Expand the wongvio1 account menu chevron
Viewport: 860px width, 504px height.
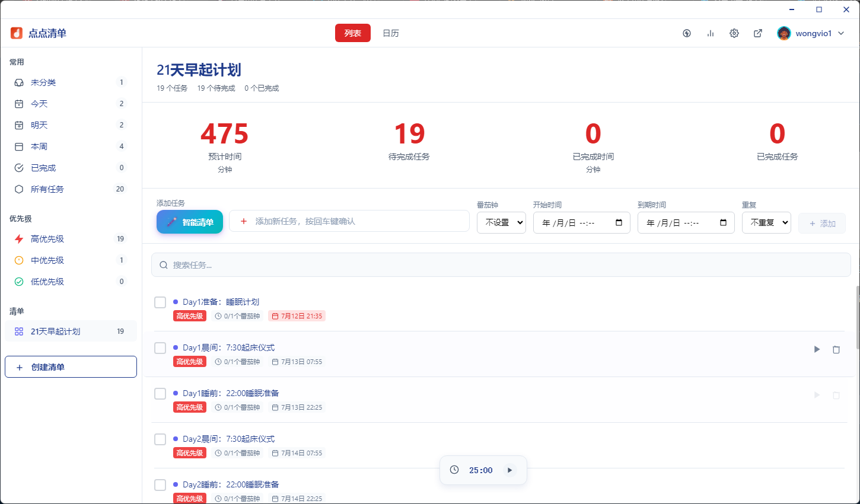[x=841, y=33]
